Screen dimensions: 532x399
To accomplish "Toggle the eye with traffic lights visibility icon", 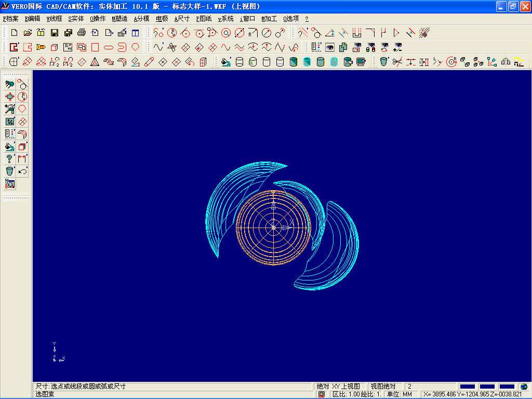I will pos(370,47).
